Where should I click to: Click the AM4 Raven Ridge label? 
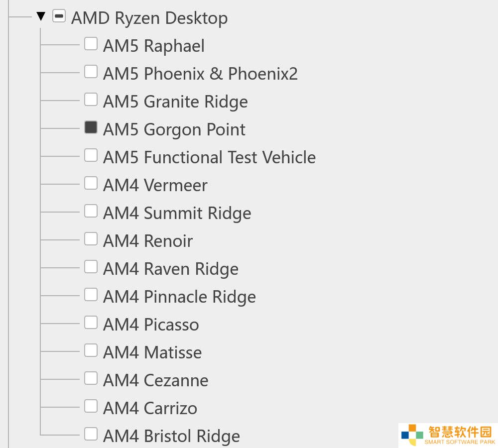coord(171,269)
